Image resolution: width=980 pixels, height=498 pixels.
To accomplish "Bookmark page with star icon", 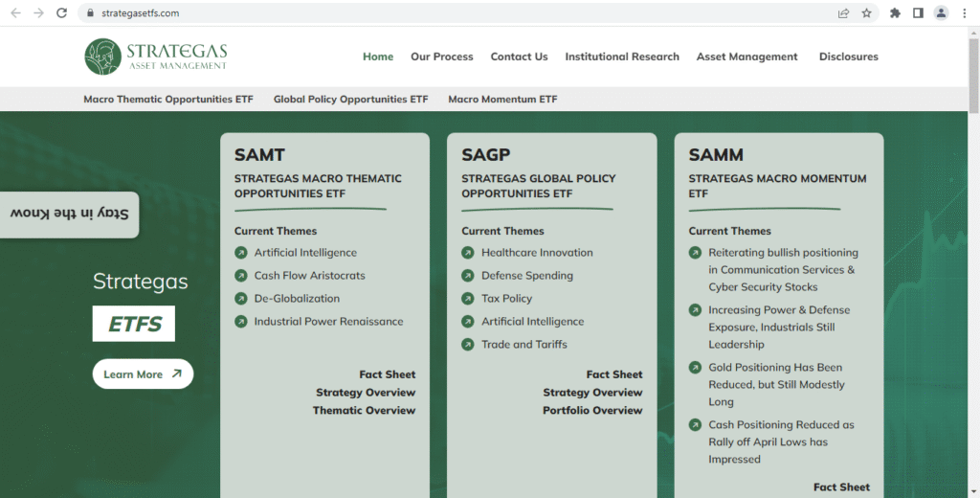I will pos(866,13).
